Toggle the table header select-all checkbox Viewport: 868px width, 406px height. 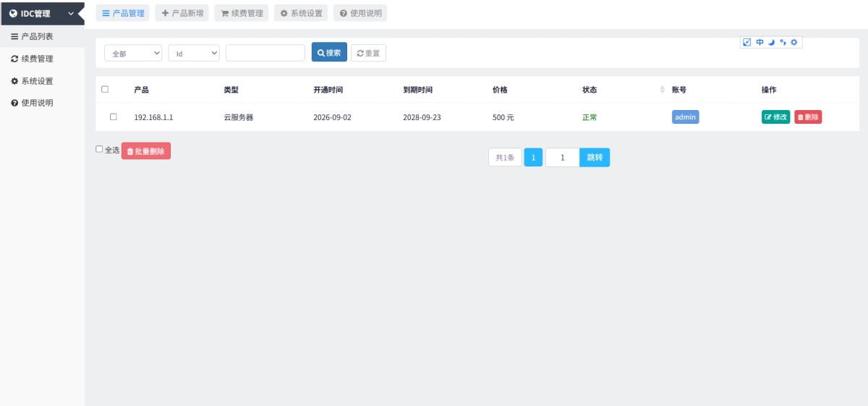(105, 90)
